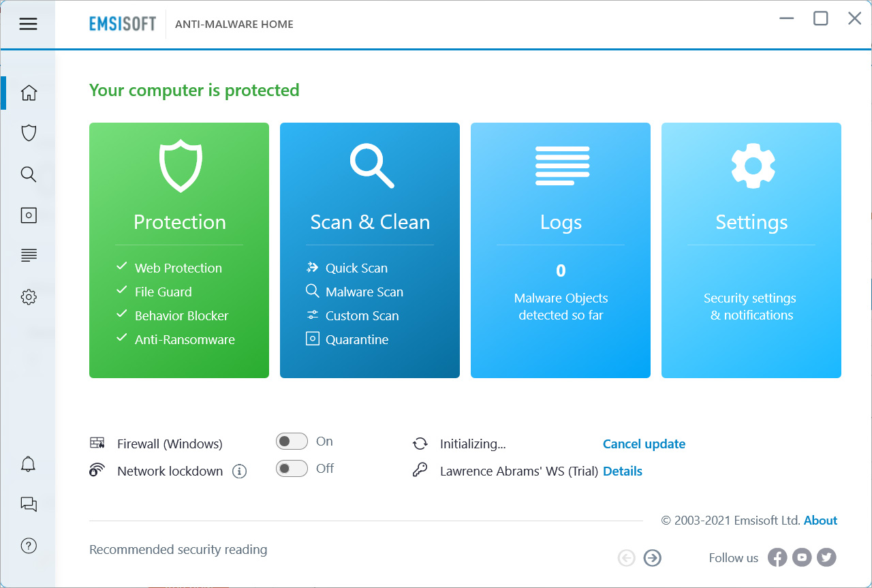Screen dimensions: 872x588
Task: Open Quarantine from Scan & Clean tile
Action: tap(357, 339)
